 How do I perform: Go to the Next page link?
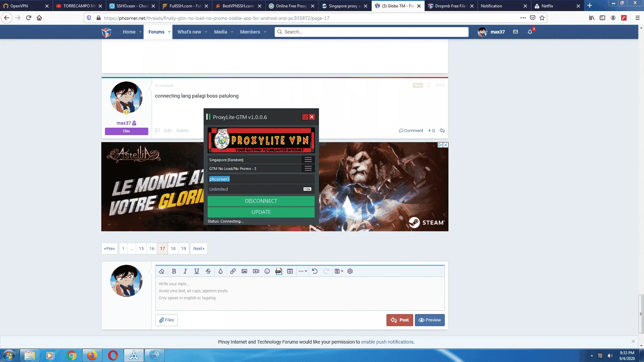pyautogui.click(x=199, y=248)
